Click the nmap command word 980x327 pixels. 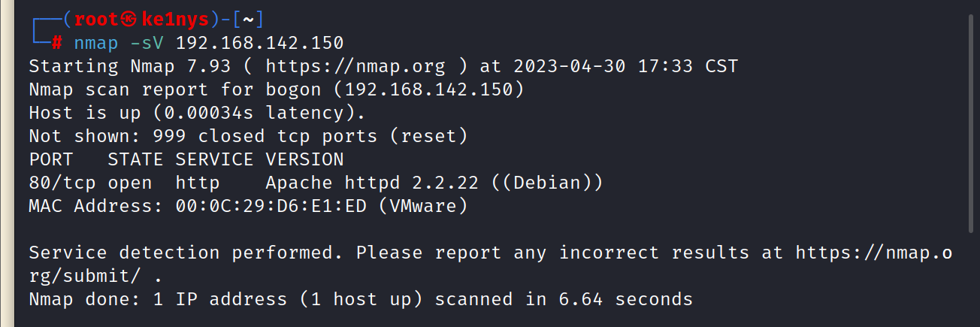coord(95,43)
